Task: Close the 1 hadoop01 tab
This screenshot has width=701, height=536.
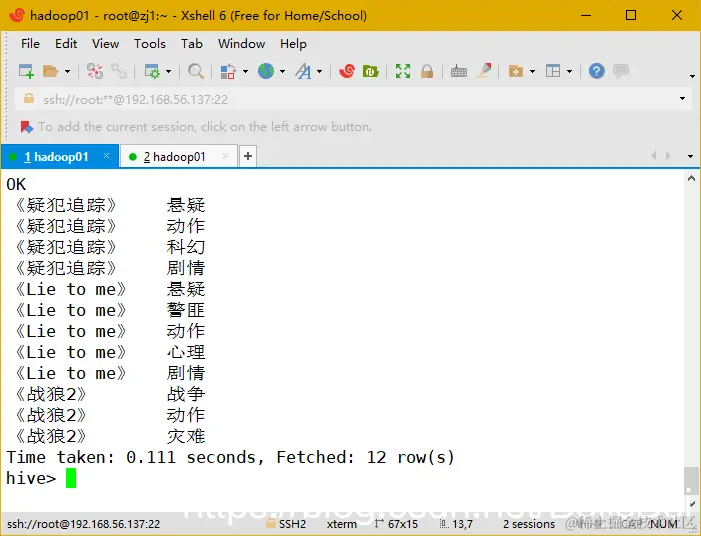Action: point(106,156)
